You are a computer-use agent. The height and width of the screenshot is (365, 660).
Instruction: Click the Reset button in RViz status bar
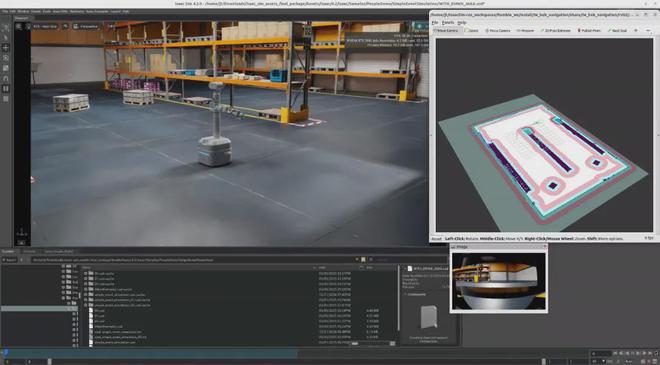(x=436, y=239)
